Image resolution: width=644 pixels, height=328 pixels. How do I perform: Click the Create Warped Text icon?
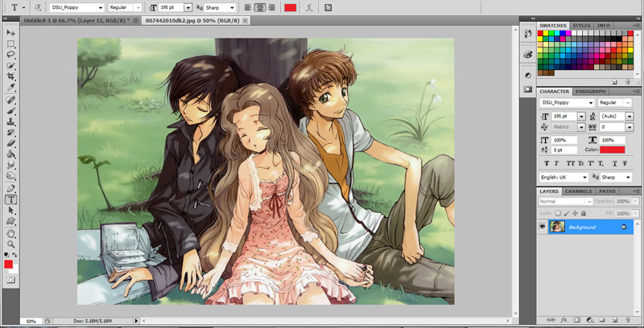pos(310,7)
